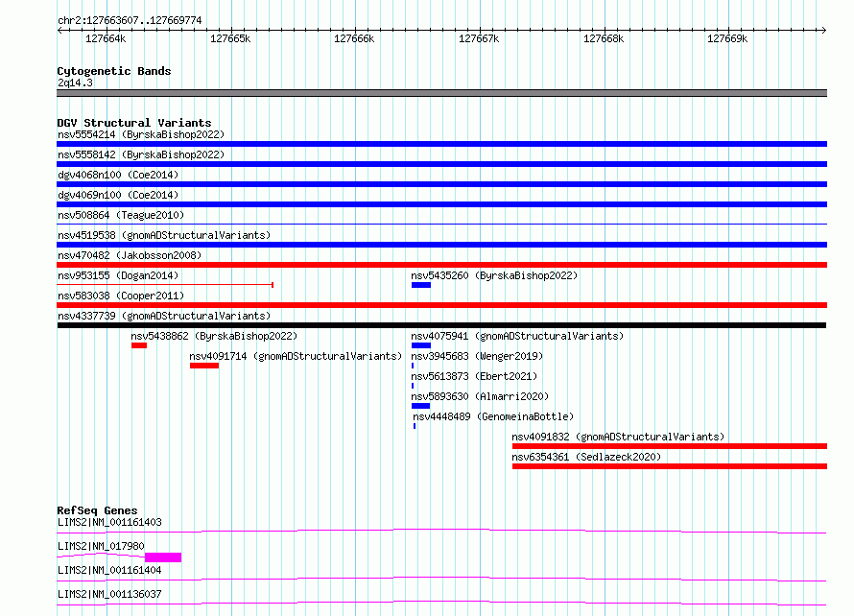The height and width of the screenshot is (616, 854).
Task: Click the left arrow of the ruler
Action: (59, 30)
